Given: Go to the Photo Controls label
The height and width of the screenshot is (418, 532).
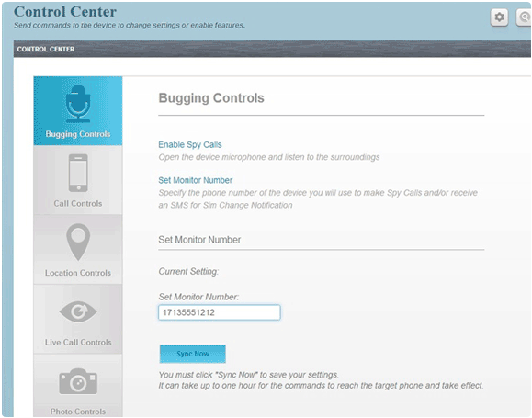Looking at the screenshot, I should [78, 412].
